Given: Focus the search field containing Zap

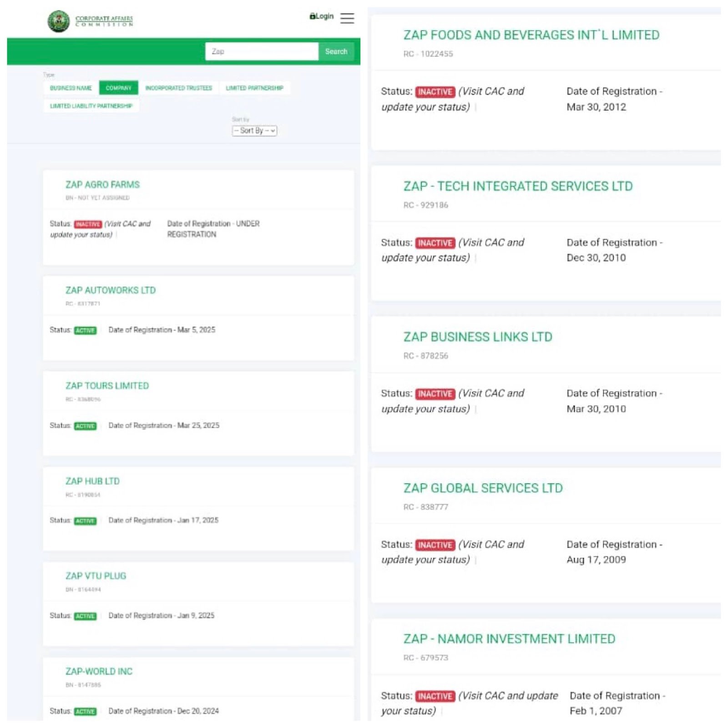Looking at the screenshot, I should tap(262, 51).
